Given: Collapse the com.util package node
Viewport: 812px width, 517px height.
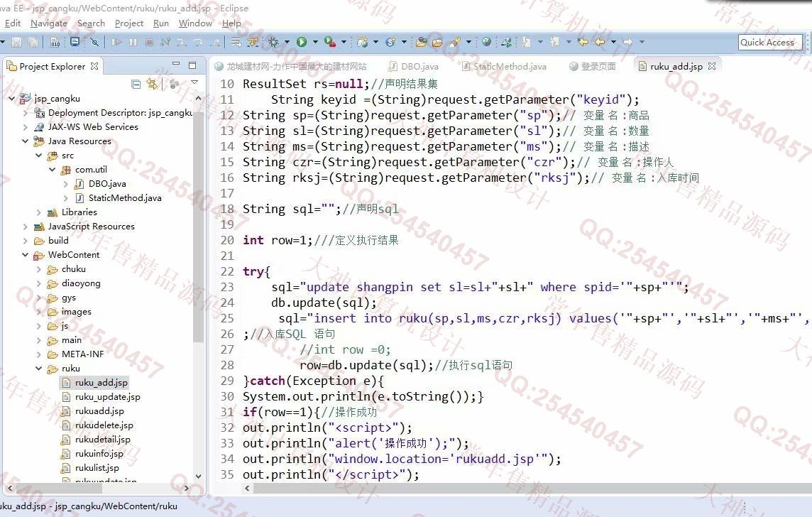Looking at the screenshot, I should (x=52, y=170).
